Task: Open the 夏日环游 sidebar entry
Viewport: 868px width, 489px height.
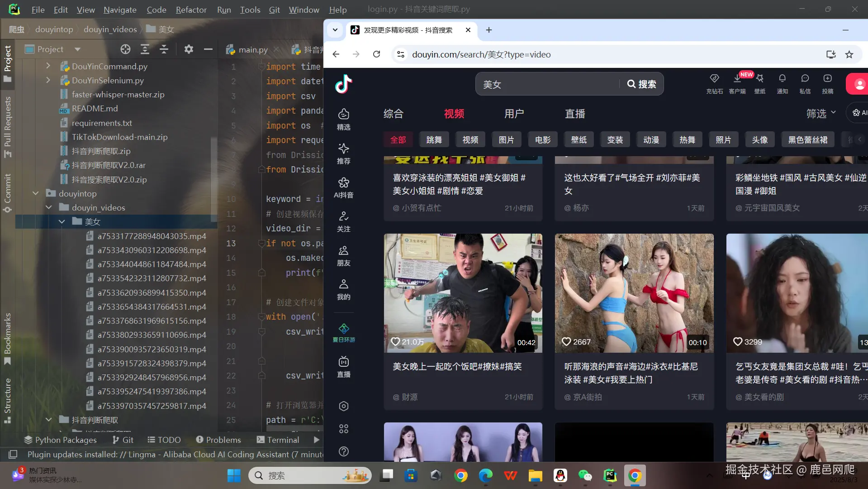Action: 344,333
